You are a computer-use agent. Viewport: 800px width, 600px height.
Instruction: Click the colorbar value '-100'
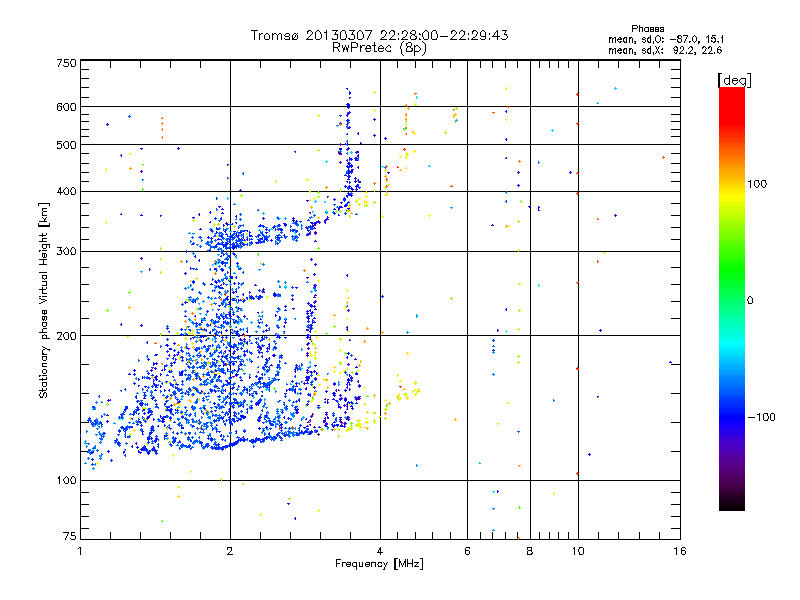point(761,417)
